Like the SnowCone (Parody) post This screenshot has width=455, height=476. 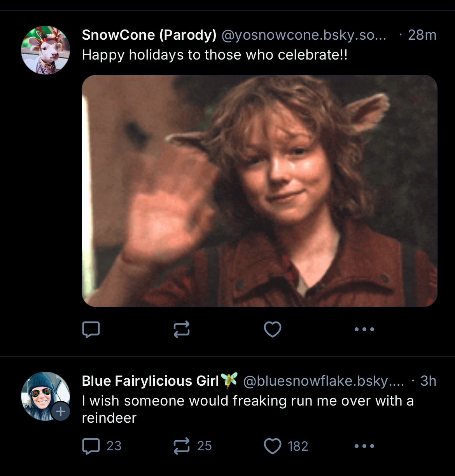pos(272,329)
